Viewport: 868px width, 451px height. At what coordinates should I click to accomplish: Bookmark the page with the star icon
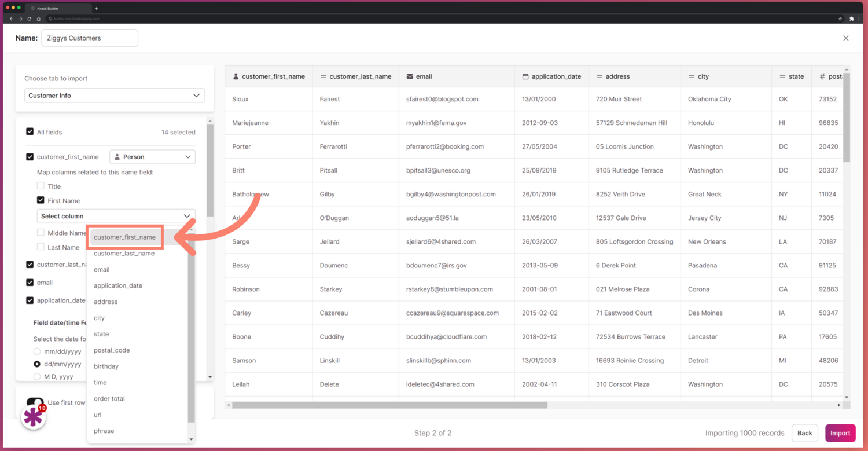pos(840,19)
